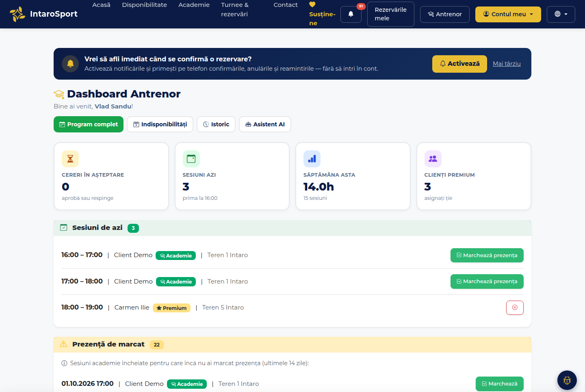
Task: Activate notifications with the Activează button
Action: pyautogui.click(x=459, y=64)
